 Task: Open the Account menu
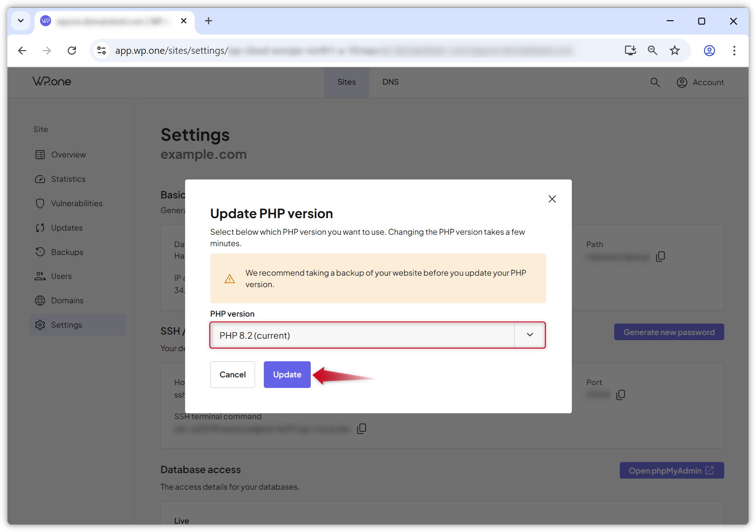(700, 82)
